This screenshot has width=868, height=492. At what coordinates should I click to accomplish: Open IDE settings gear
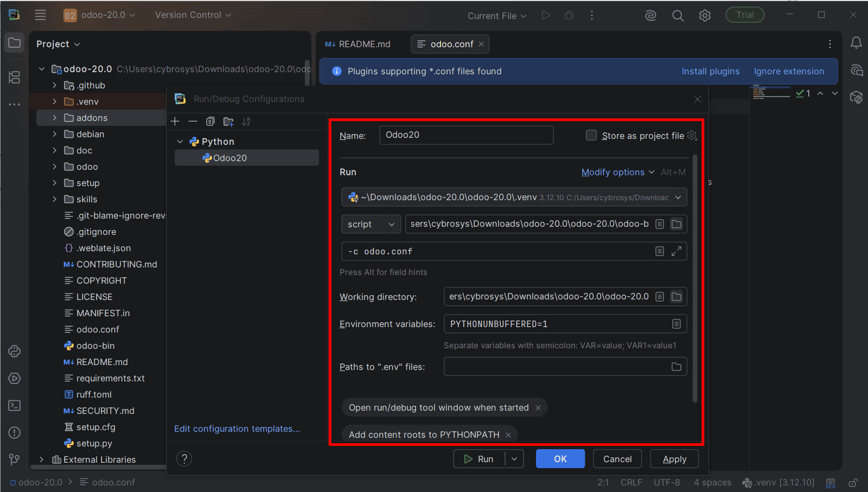tap(705, 16)
